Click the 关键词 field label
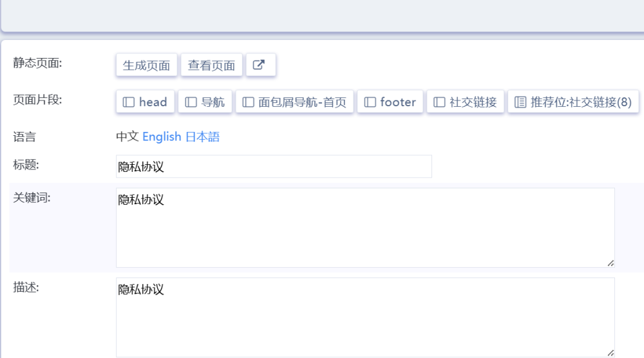The width and height of the screenshot is (644, 358). coord(32,198)
